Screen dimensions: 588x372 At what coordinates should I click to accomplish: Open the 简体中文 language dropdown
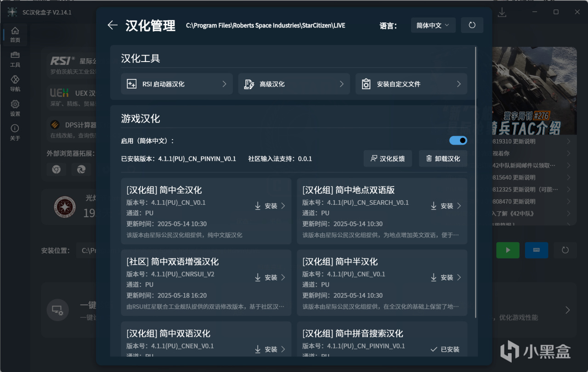[x=433, y=25]
